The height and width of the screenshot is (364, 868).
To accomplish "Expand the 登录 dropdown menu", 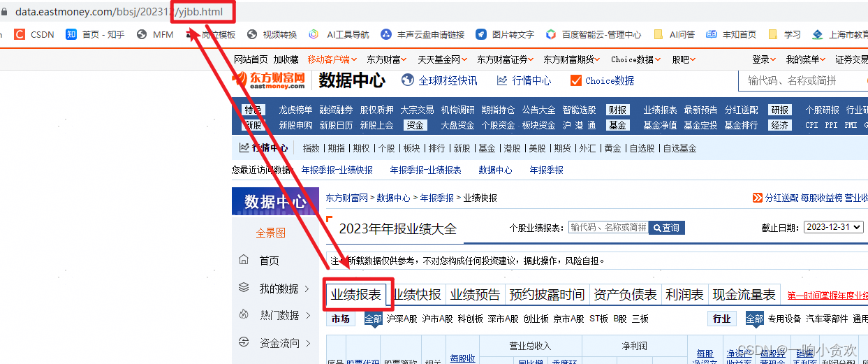I will pyautogui.click(x=764, y=59).
